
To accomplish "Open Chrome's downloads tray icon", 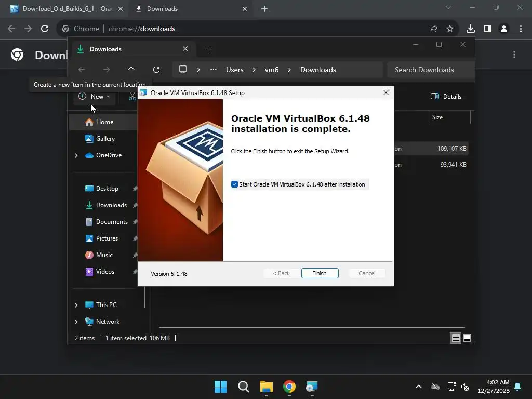I will [x=471, y=29].
